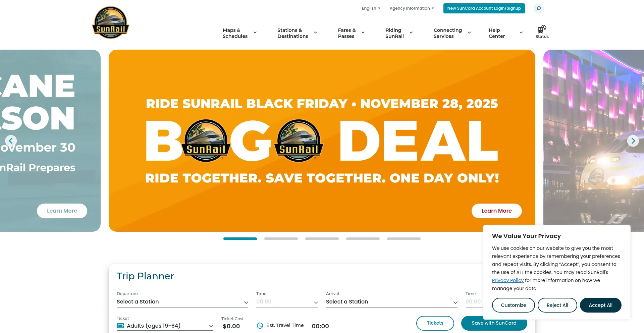Open the Arrival station dropdown

pyautogui.click(x=391, y=302)
